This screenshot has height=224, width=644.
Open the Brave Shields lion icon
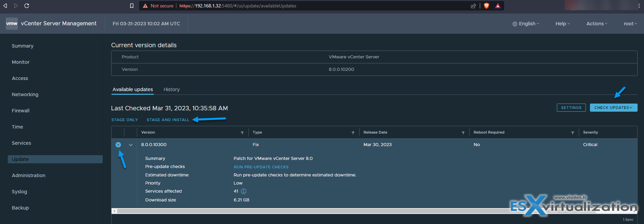tap(487, 6)
